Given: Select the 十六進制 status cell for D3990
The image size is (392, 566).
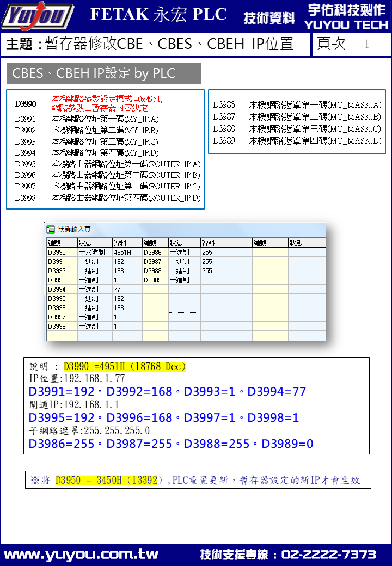Looking at the screenshot, I should point(95,253).
